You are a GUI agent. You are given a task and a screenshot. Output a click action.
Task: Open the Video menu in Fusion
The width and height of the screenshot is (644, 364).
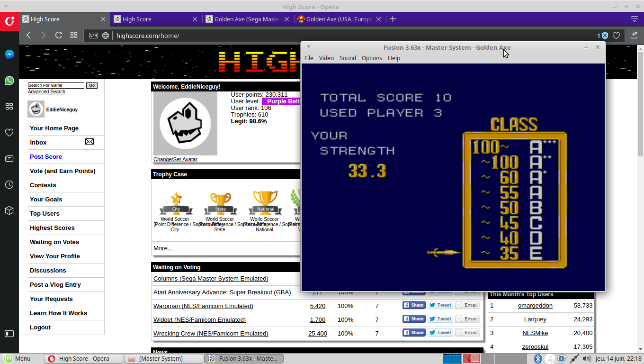[326, 58]
